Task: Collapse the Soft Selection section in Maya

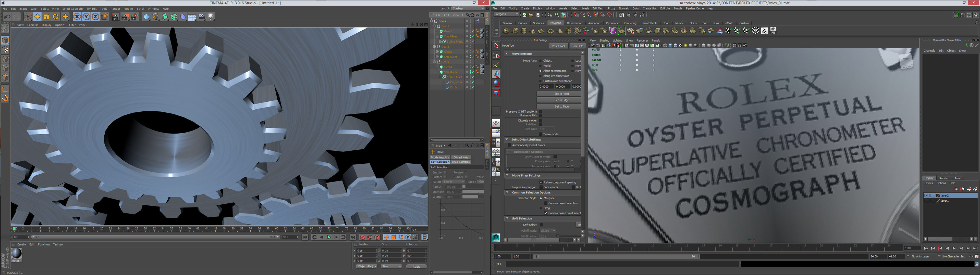Action: point(507,218)
